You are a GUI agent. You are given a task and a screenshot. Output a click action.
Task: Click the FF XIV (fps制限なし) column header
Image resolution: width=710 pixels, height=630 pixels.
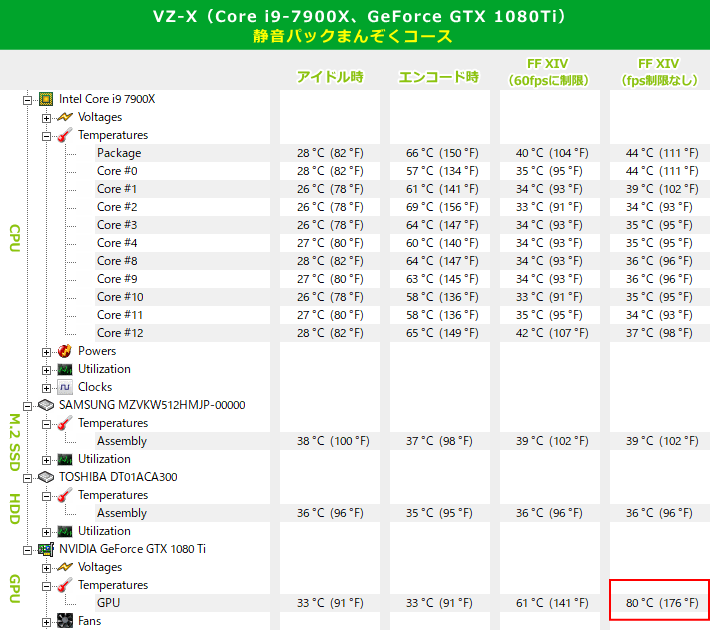pos(659,72)
